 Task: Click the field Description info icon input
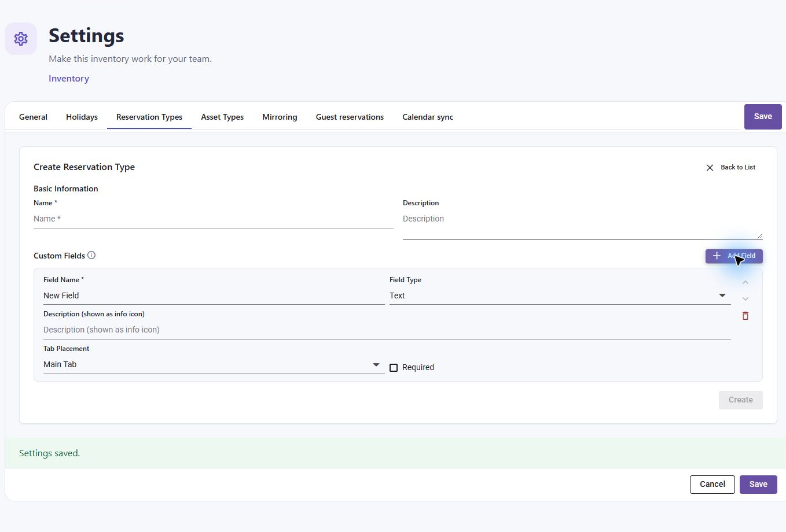[387, 330]
